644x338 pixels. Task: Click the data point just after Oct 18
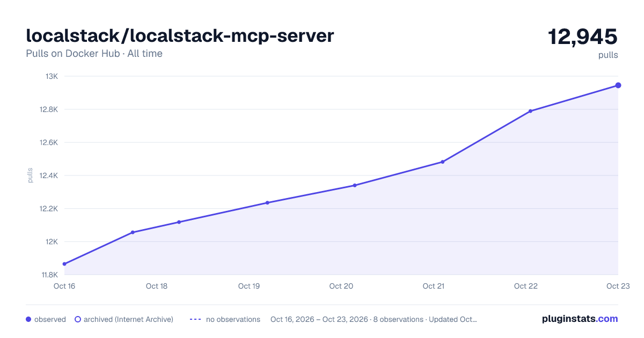click(x=179, y=222)
